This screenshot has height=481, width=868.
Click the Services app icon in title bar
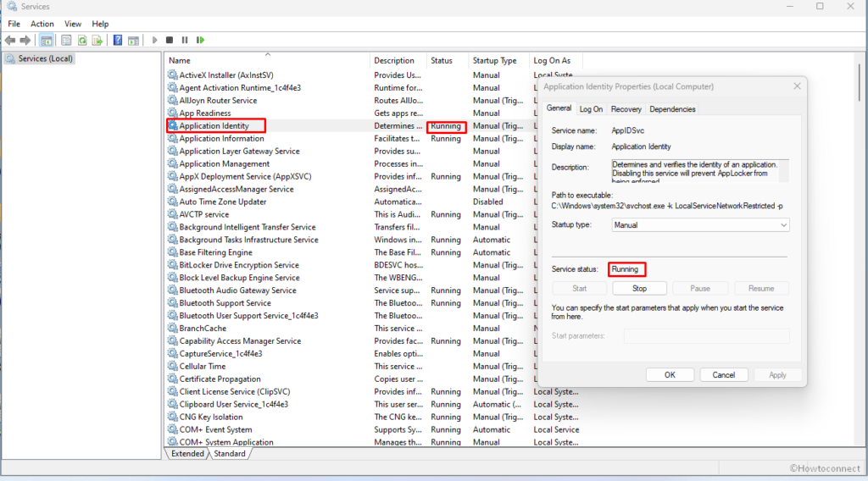pyautogui.click(x=12, y=6)
